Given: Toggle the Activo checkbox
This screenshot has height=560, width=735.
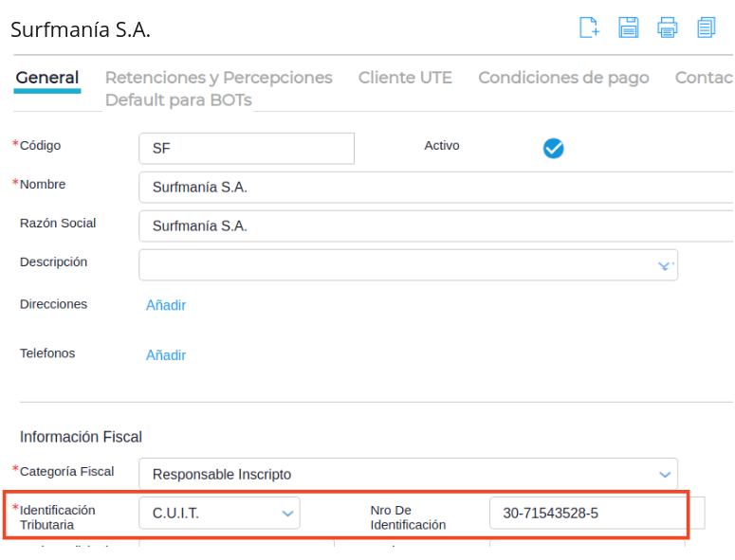Looking at the screenshot, I should [x=554, y=148].
